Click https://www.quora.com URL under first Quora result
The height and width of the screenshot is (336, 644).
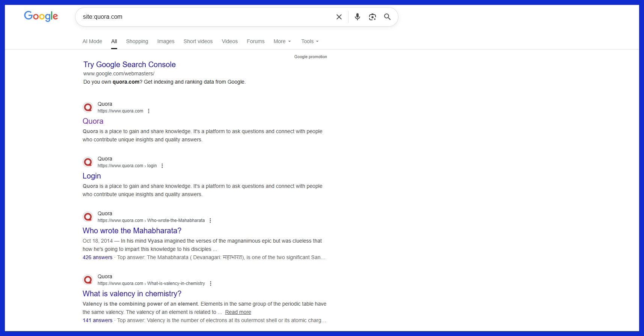point(120,111)
